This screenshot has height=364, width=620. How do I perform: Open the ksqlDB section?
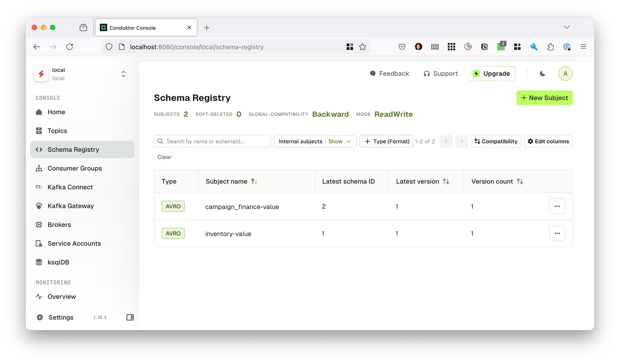point(58,262)
